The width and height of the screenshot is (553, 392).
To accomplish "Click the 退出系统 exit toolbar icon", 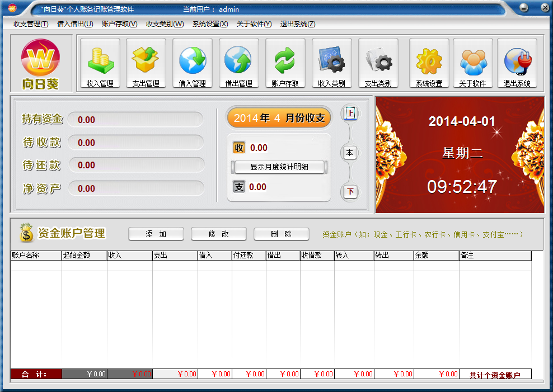I will [518, 63].
